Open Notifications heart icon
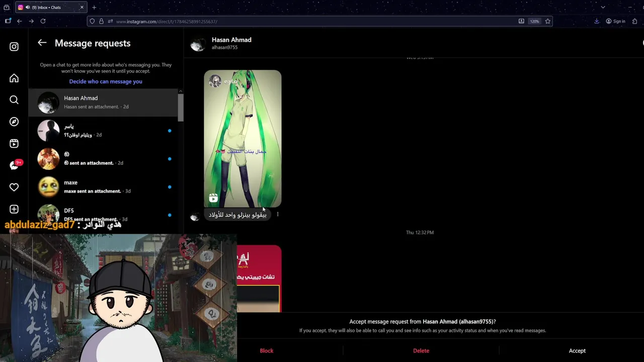This screenshot has height=362, width=644. pos(14,187)
